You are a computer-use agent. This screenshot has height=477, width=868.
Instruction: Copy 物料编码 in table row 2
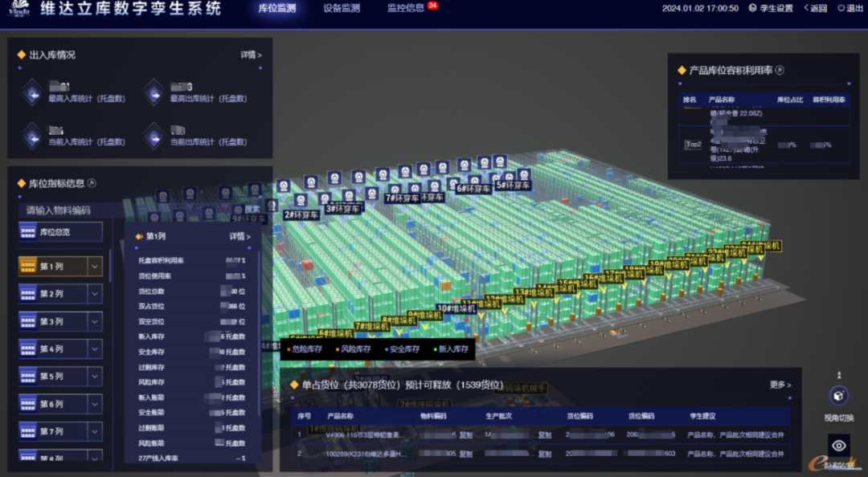tap(465, 454)
